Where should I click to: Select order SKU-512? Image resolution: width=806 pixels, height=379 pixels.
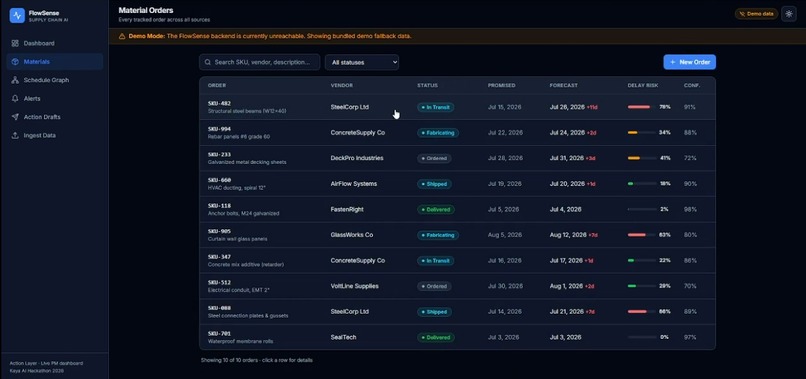(457, 286)
